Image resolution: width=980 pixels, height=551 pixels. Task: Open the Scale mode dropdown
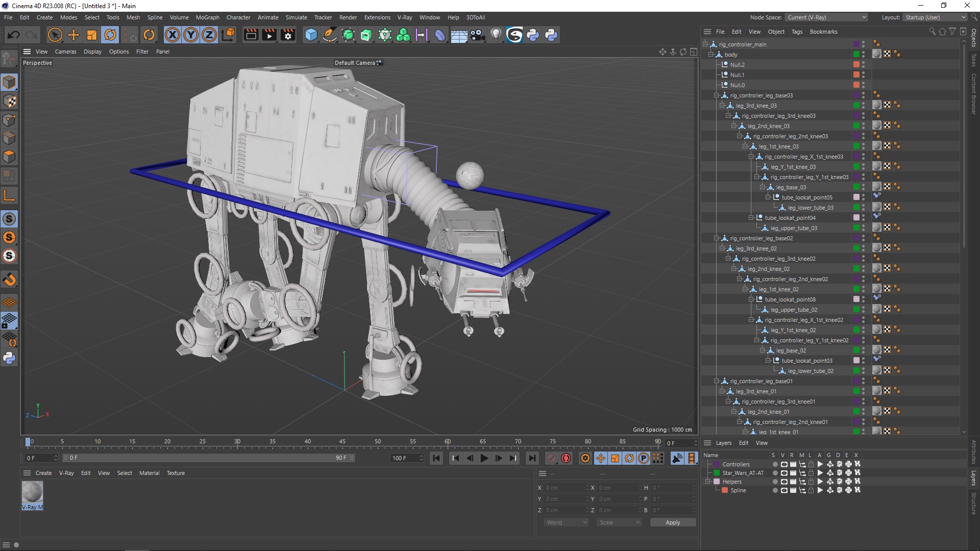[x=619, y=522]
